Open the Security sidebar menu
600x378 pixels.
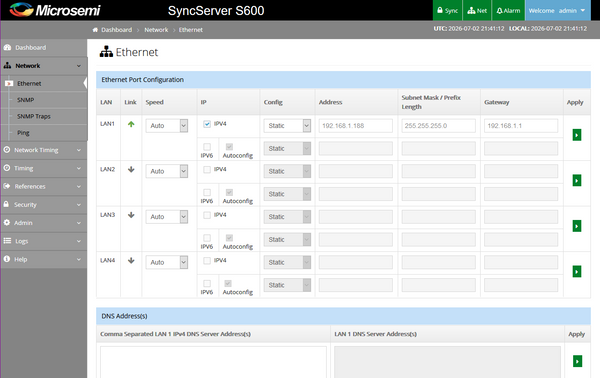point(44,204)
